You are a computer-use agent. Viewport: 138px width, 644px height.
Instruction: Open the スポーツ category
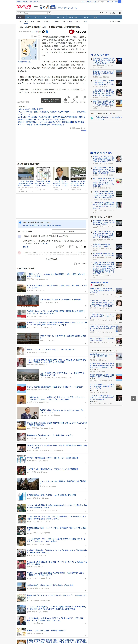coord(56,21)
